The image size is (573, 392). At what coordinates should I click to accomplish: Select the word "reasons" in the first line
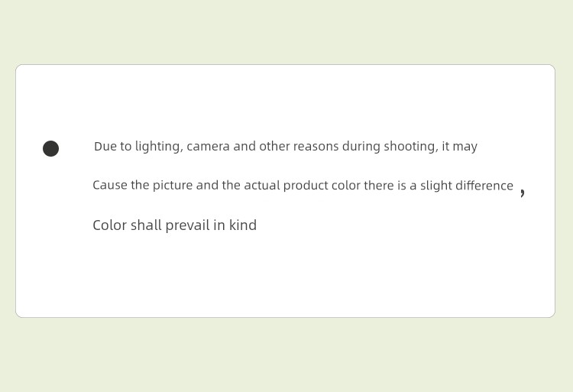pos(316,147)
